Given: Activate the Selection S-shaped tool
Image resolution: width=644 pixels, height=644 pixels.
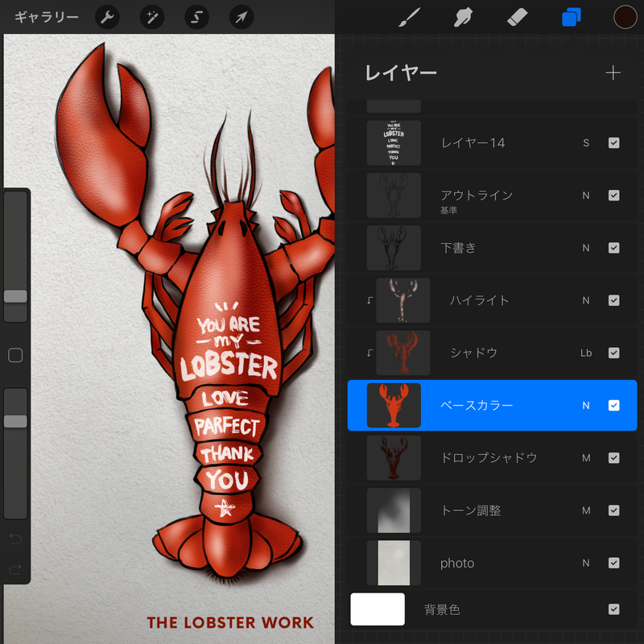Looking at the screenshot, I should pyautogui.click(x=196, y=17).
